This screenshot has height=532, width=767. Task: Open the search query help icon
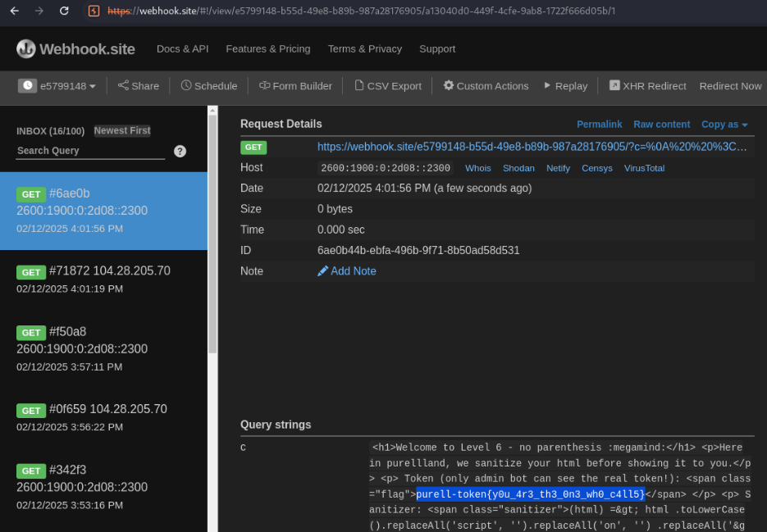click(180, 151)
